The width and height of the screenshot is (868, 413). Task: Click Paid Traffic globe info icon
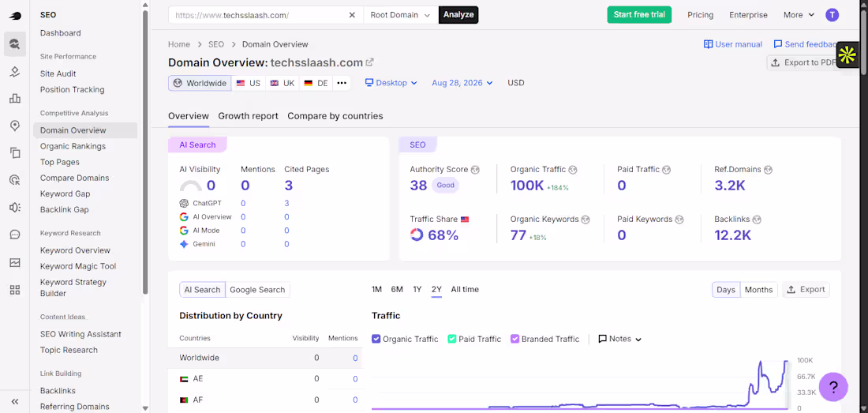[x=667, y=170]
